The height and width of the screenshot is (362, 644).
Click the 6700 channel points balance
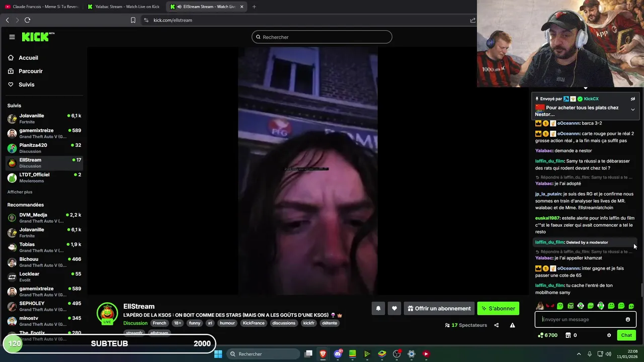tap(548, 335)
